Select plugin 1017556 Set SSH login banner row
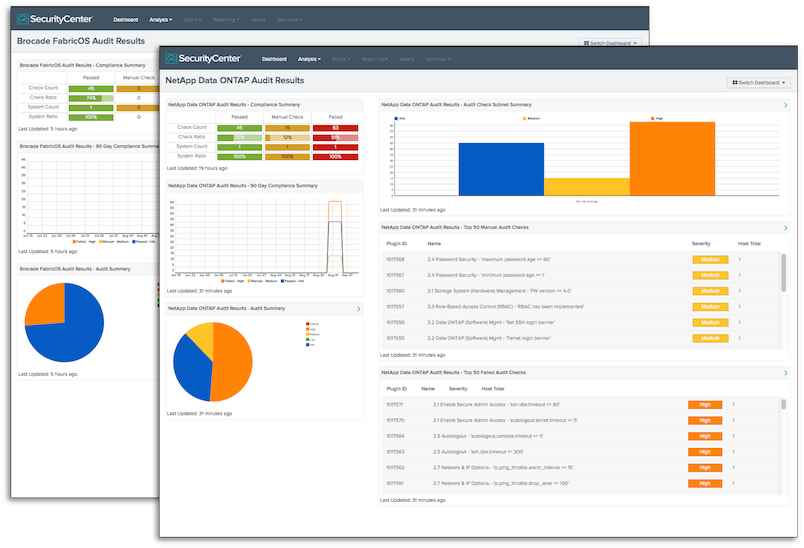Screen dimensions: 804x548 click(x=581, y=322)
